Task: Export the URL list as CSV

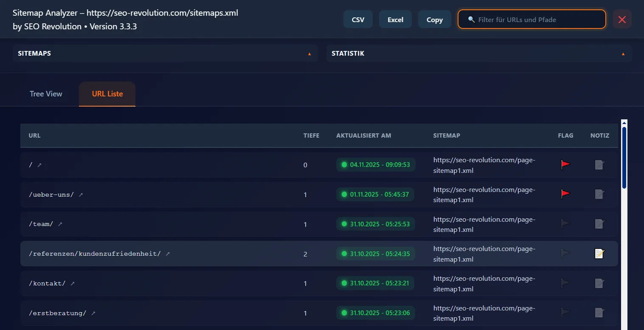Action: click(357, 19)
